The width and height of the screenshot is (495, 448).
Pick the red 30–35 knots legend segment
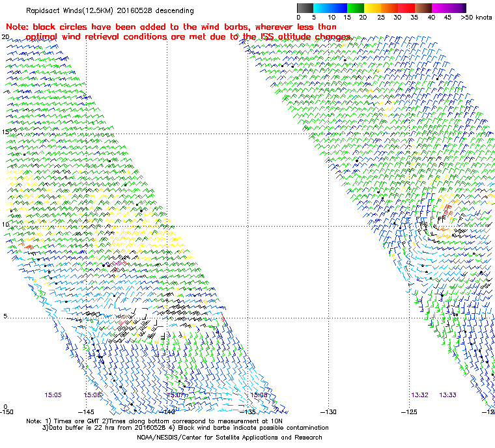pos(406,8)
